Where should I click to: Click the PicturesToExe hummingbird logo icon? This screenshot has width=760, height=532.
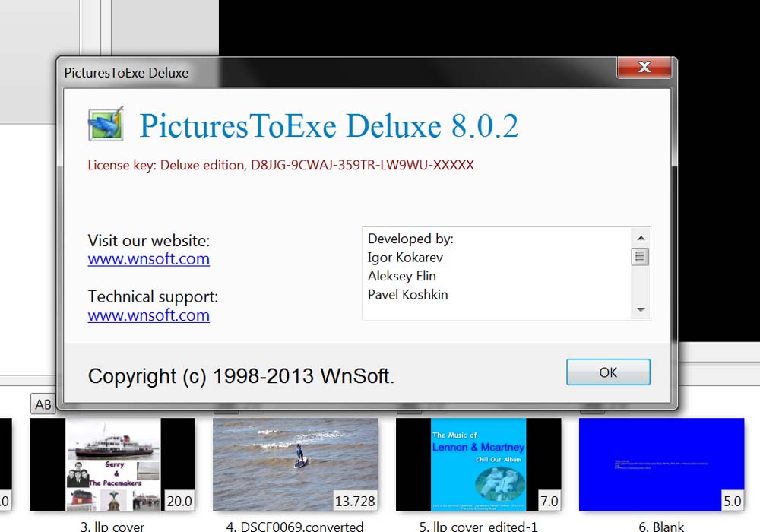coord(106,124)
